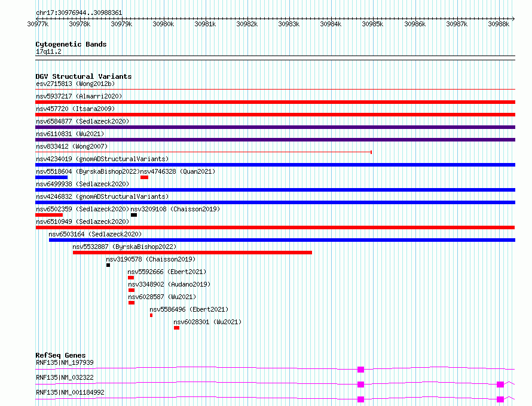Viewport: 532px width, 406px height.
Task: Click the red bar under nsv5937217
Action: click(275, 102)
